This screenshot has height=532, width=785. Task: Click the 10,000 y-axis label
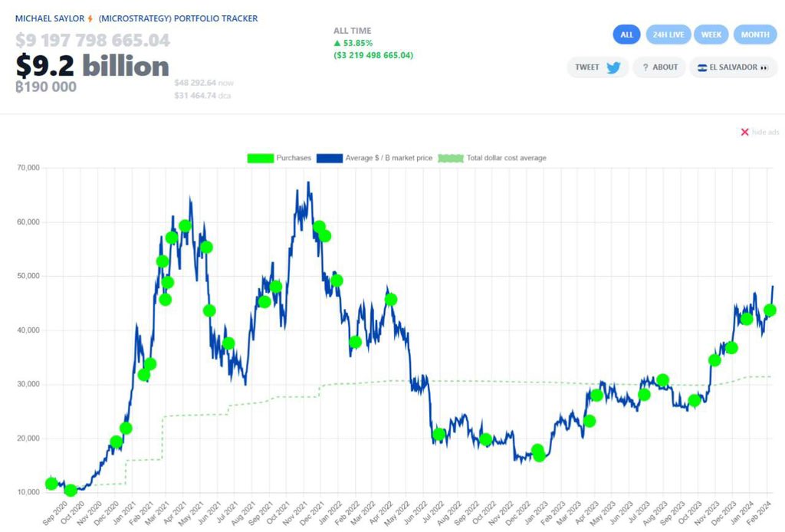pyautogui.click(x=28, y=492)
